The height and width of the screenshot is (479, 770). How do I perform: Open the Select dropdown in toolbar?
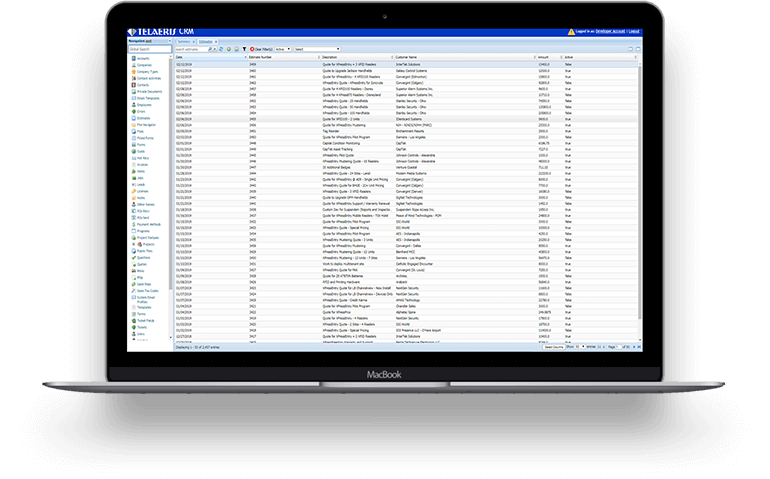pos(317,49)
